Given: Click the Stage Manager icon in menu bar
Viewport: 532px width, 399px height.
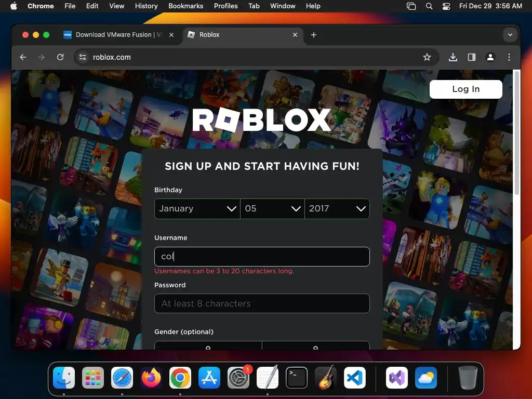Looking at the screenshot, I should coord(411,6).
